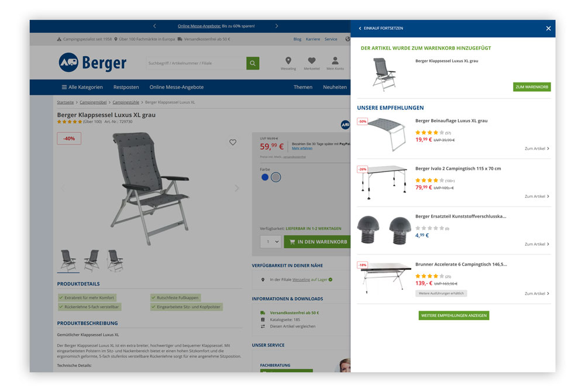585x392 pixels.
Task: Open the Restposten menu item
Action: coord(126,87)
